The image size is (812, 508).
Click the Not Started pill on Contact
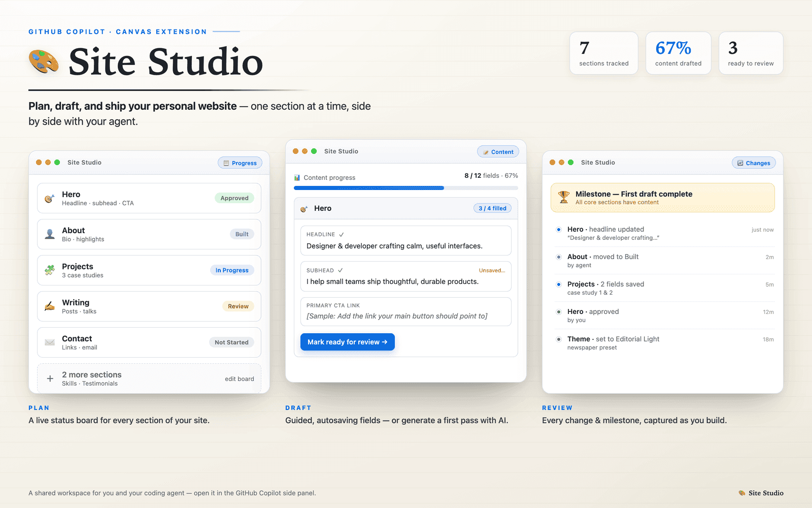pos(231,342)
